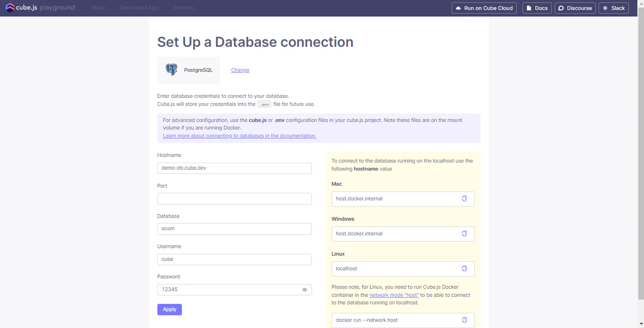644x328 pixels.
Task: Click the Windows hostname value field
Action: (x=403, y=234)
